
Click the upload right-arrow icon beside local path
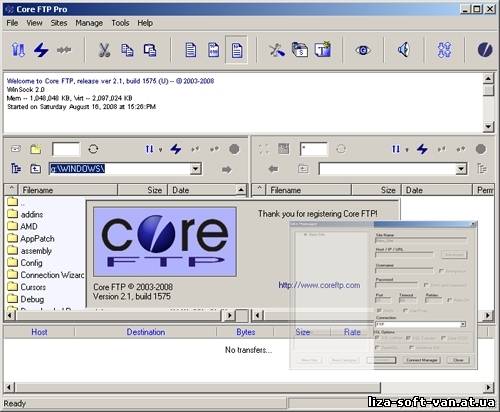tap(226, 170)
